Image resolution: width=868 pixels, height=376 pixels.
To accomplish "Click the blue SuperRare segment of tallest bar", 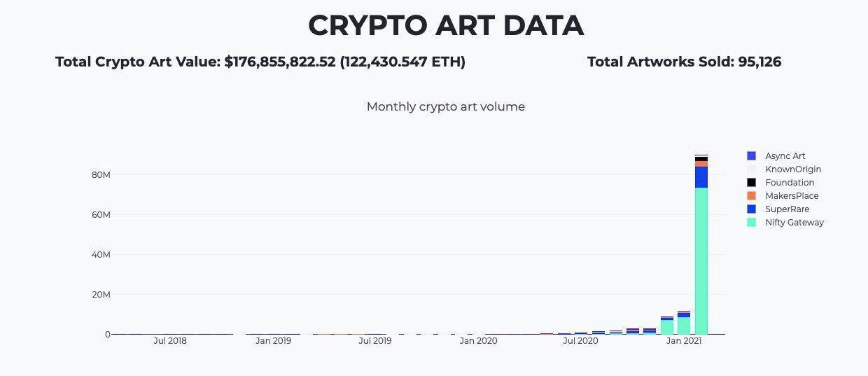I will click(701, 177).
